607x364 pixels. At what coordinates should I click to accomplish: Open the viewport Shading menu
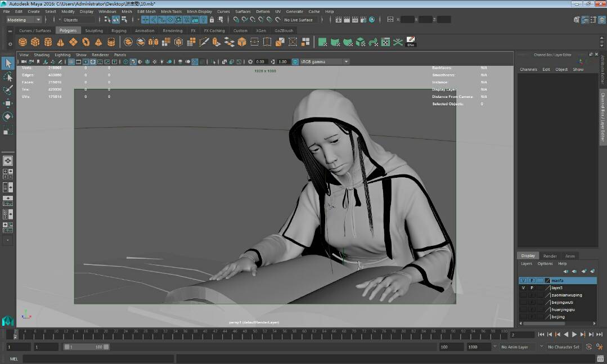click(x=42, y=55)
